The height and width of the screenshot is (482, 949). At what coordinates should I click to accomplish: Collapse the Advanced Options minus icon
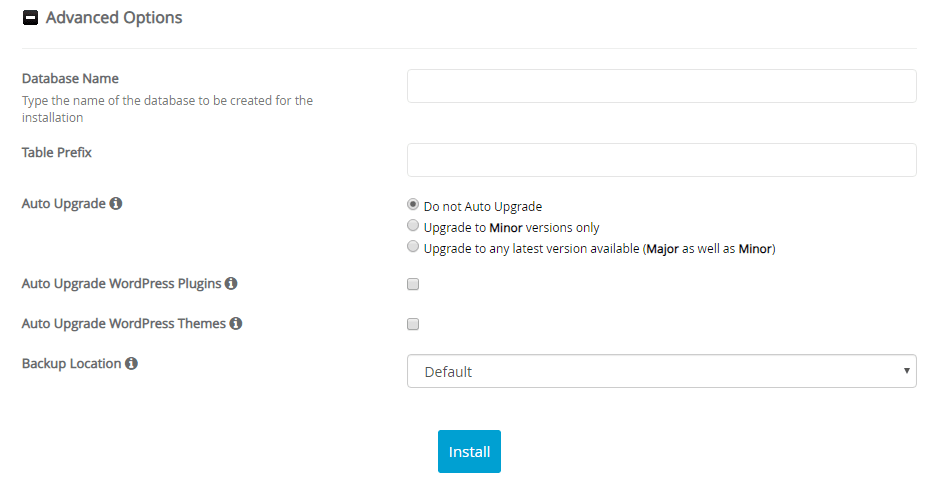point(30,18)
